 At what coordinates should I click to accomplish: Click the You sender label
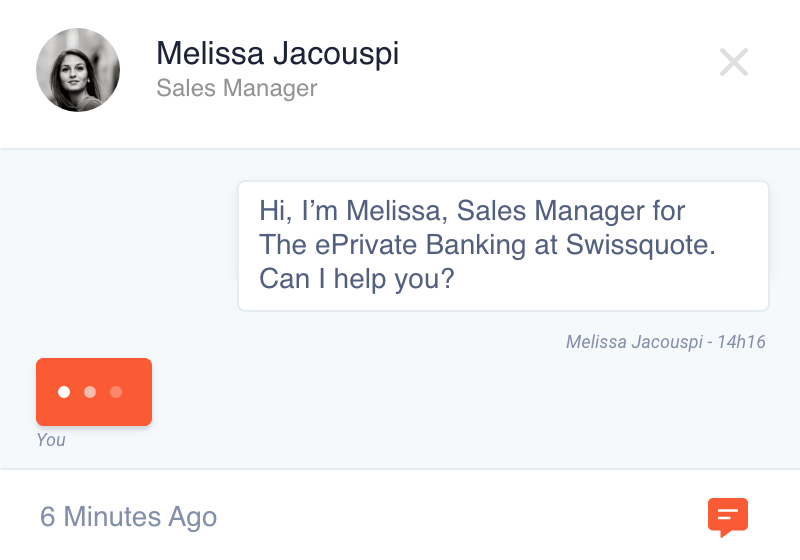pyautogui.click(x=51, y=440)
